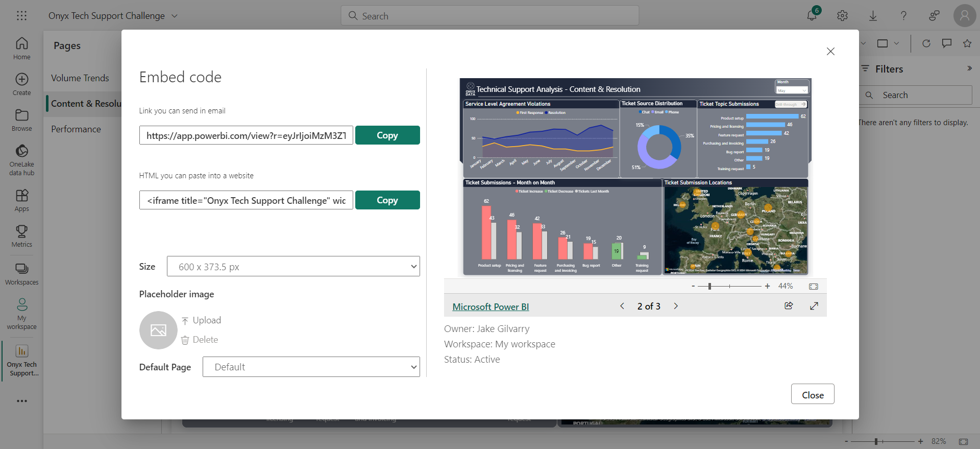Open Onyx Tech Support report in sidebar
The width and height of the screenshot is (980, 449).
pos(22,360)
